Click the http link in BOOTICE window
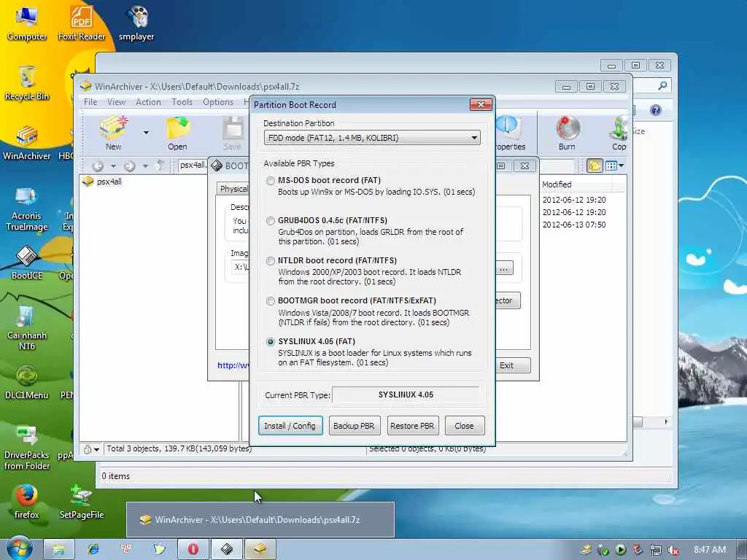 pyautogui.click(x=233, y=365)
